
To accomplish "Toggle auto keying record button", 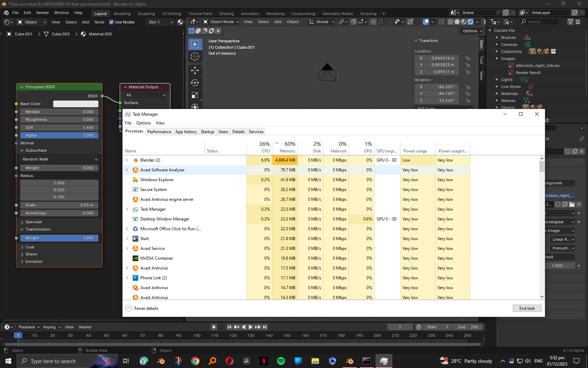I will pyautogui.click(x=214, y=327).
